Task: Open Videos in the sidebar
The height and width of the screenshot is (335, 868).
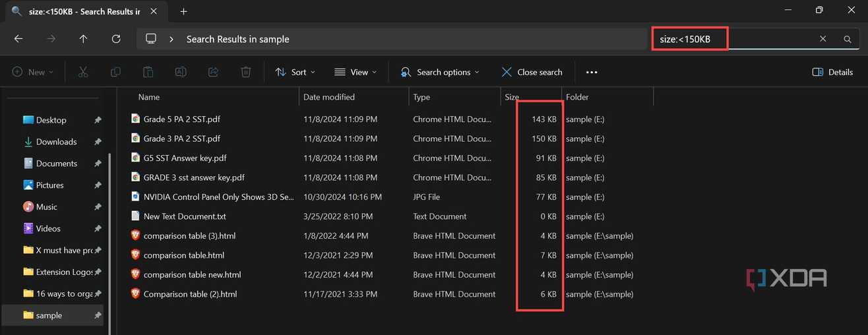Action: click(48, 228)
